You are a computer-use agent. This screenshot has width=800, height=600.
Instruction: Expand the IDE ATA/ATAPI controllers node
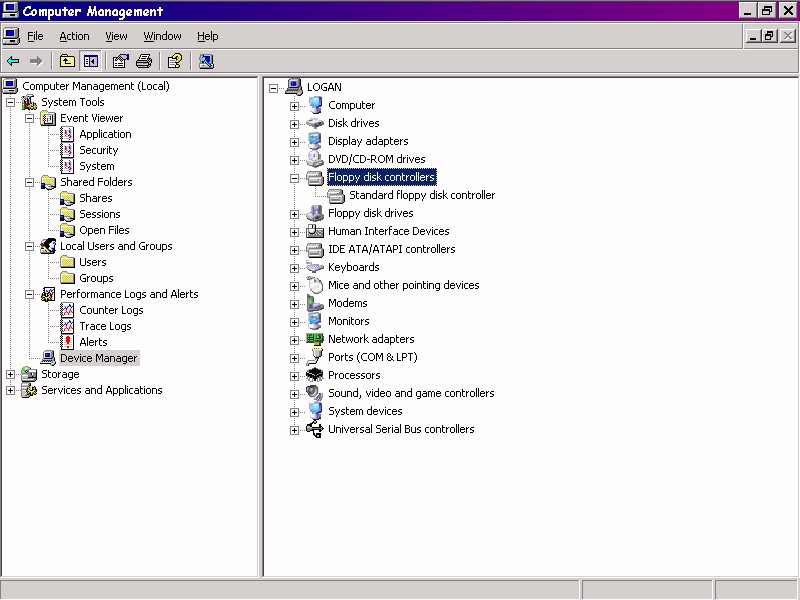point(294,250)
